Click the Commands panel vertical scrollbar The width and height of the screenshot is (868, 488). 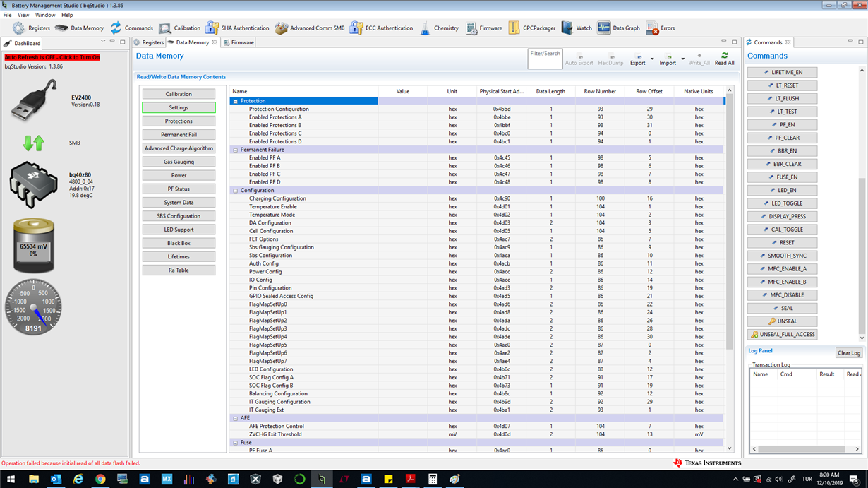click(862, 256)
